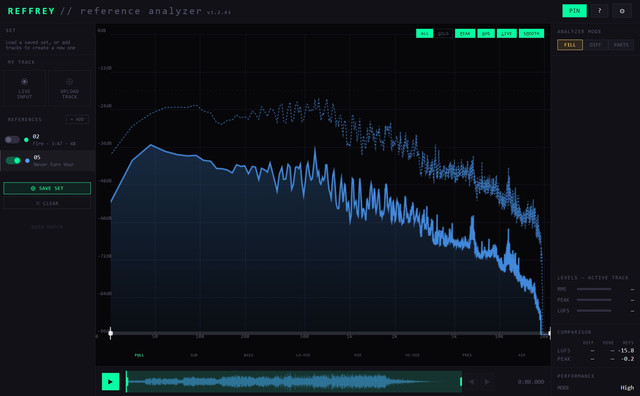Select the PRES frequency band
The image size is (640, 396).
coord(467,355)
